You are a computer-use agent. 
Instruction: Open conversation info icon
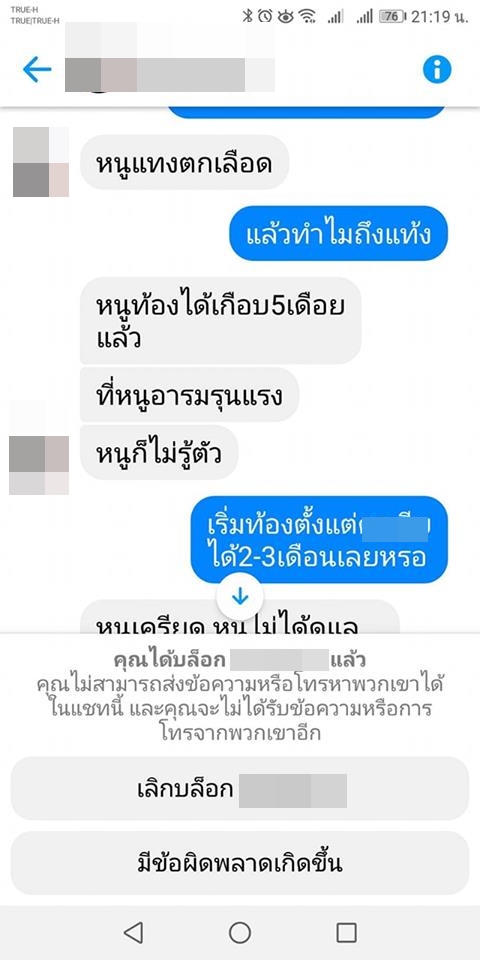pyautogui.click(x=437, y=69)
